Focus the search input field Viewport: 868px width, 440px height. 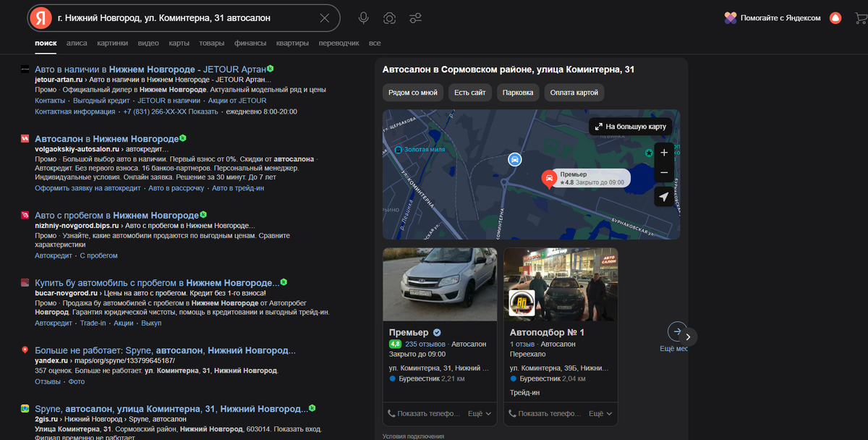coord(184,18)
